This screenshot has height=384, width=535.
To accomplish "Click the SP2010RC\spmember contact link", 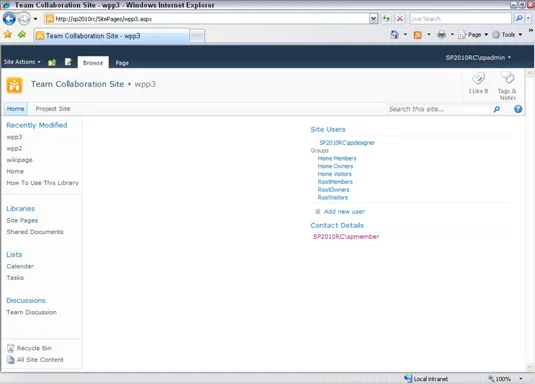I will point(346,237).
